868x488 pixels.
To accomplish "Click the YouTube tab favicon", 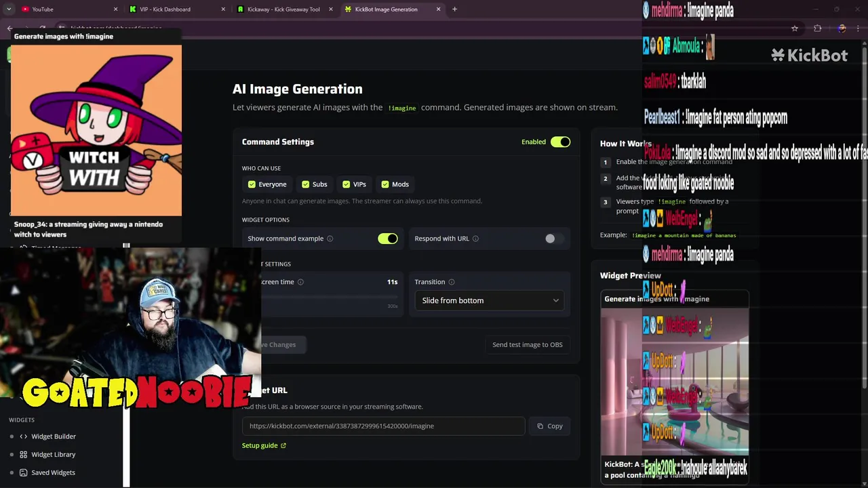I will point(25,9).
